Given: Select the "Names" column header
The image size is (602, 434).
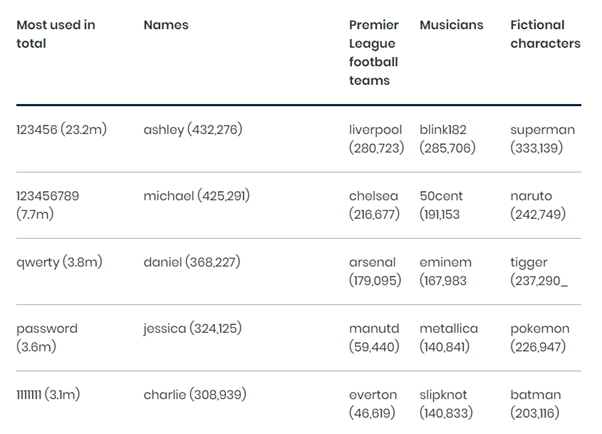Looking at the screenshot, I should (x=166, y=25).
